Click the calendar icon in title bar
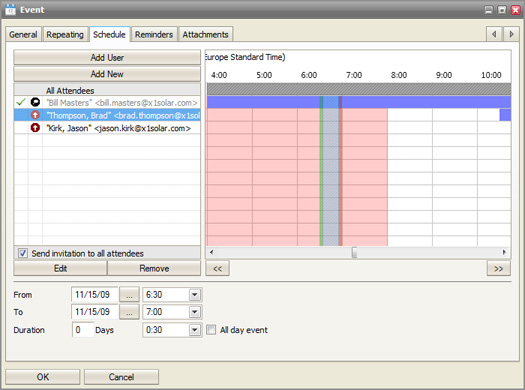 [10, 9]
